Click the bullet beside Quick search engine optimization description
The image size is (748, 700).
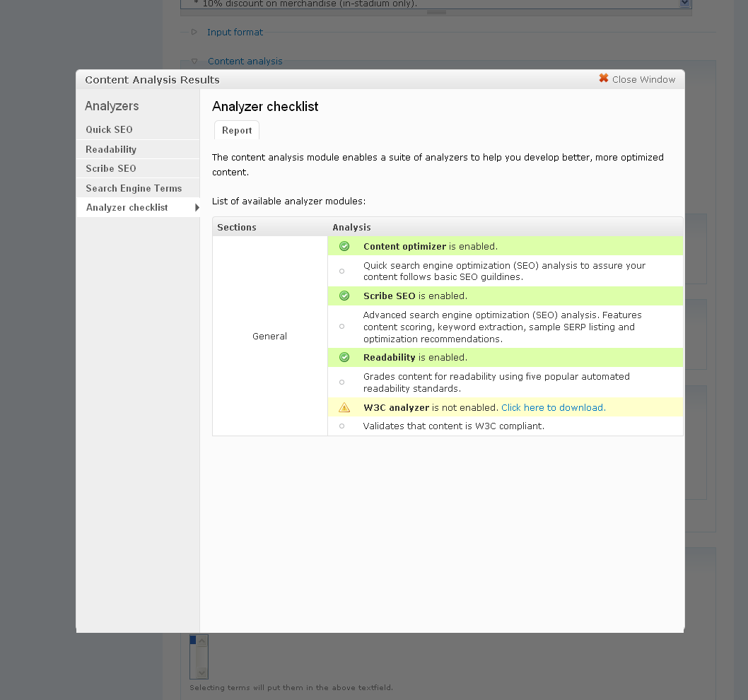pos(341,271)
